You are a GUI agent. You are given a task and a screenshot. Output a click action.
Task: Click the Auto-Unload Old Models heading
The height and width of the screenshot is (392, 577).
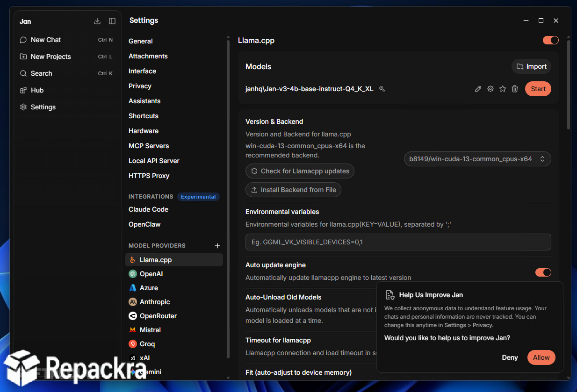pos(283,297)
